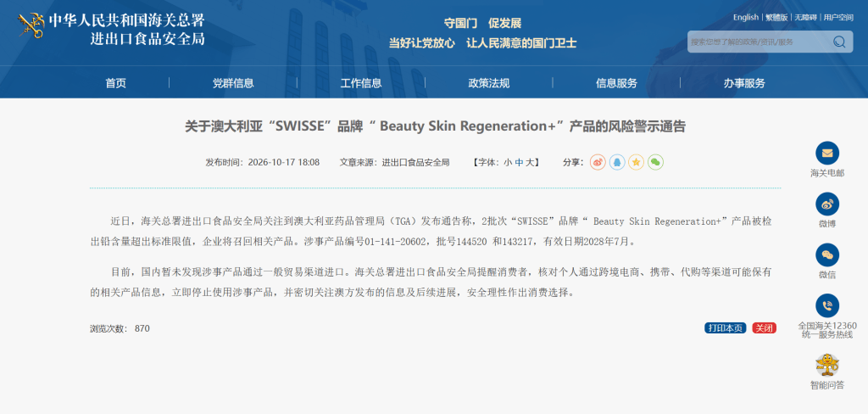Click the 12360 hotline phone icon
This screenshot has width=868, height=414.
(827, 305)
